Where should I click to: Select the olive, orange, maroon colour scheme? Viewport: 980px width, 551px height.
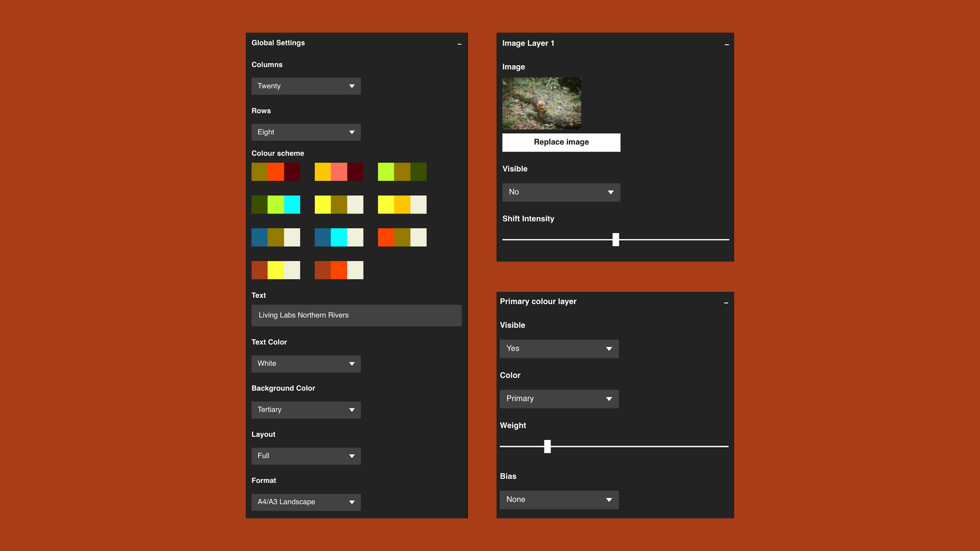pos(275,171)
